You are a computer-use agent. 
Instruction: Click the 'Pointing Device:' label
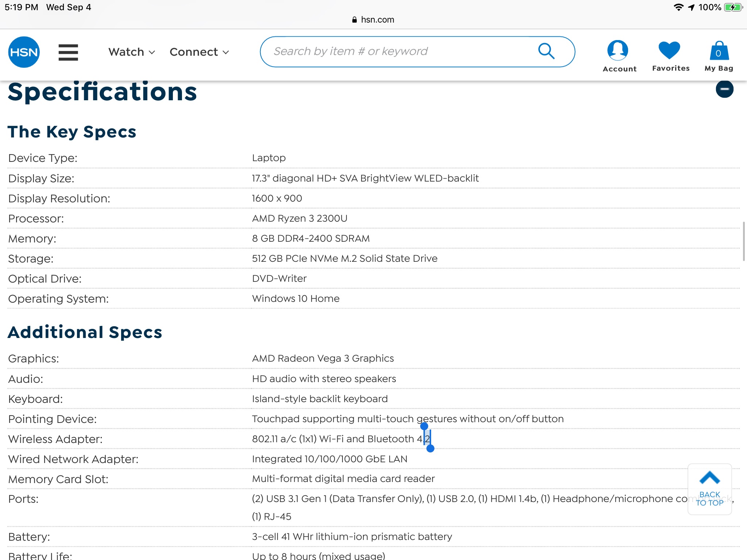coord(53,419)
